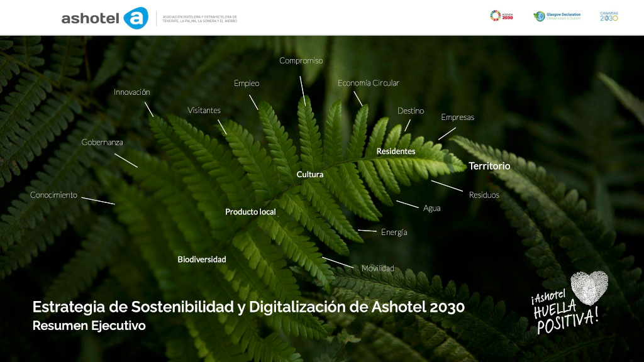Viewport: 644px width, 362px height.
Task: Select the Movilidad label
Action: tap(377, 268)
